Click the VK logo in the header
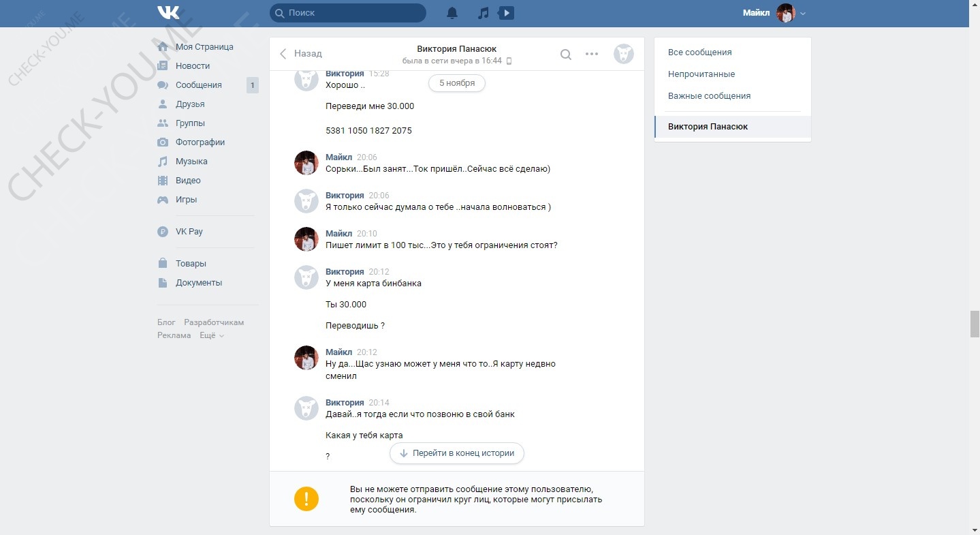 (168, 13)
